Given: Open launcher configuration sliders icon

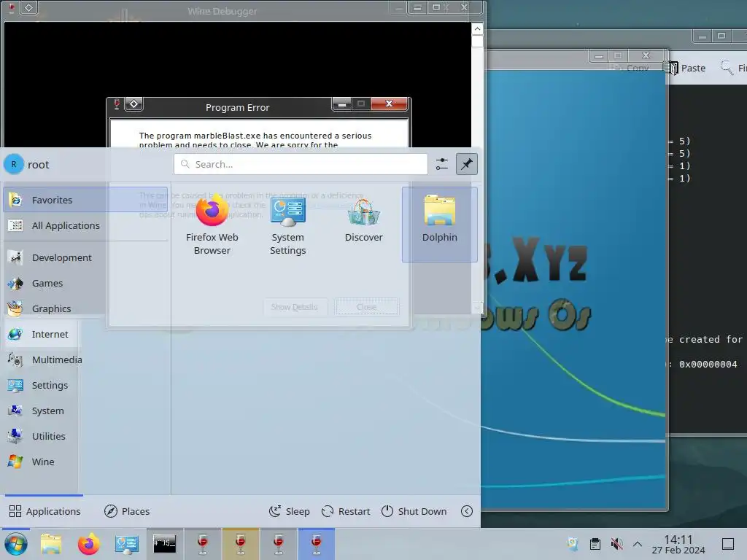Looking at the screenshot, I should coord(441,164).
